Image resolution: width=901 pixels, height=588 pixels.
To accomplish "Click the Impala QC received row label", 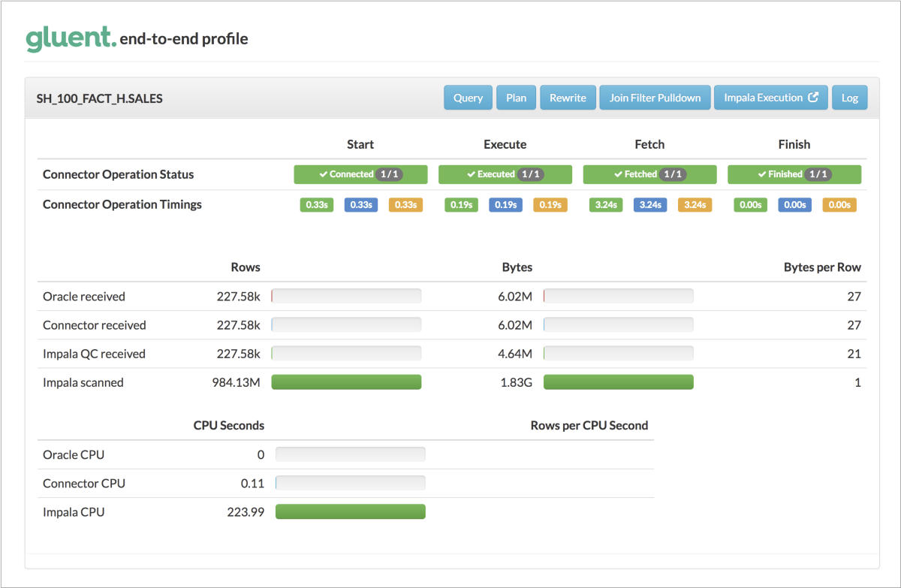I will click(95, 354).
